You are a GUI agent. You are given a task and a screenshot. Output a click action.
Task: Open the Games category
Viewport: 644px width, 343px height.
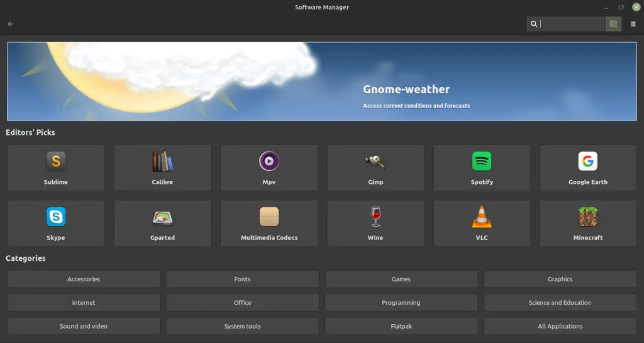tap(401, 279)
